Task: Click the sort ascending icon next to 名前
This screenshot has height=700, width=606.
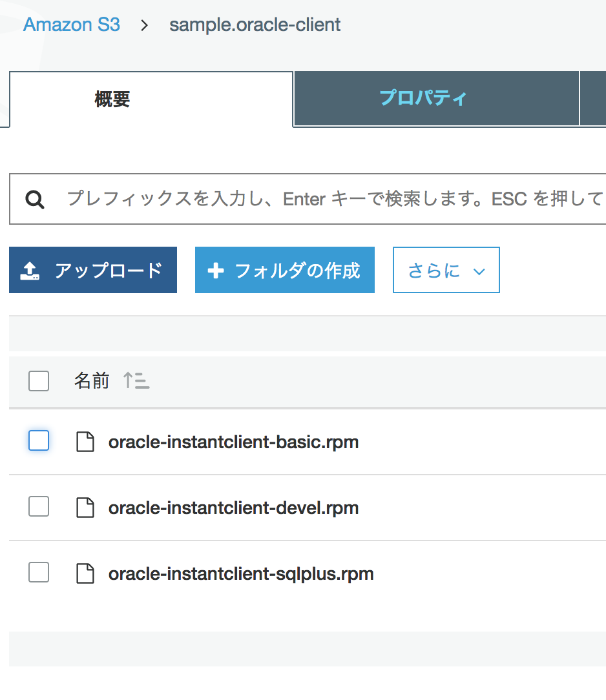Action: tap(136, 380)
